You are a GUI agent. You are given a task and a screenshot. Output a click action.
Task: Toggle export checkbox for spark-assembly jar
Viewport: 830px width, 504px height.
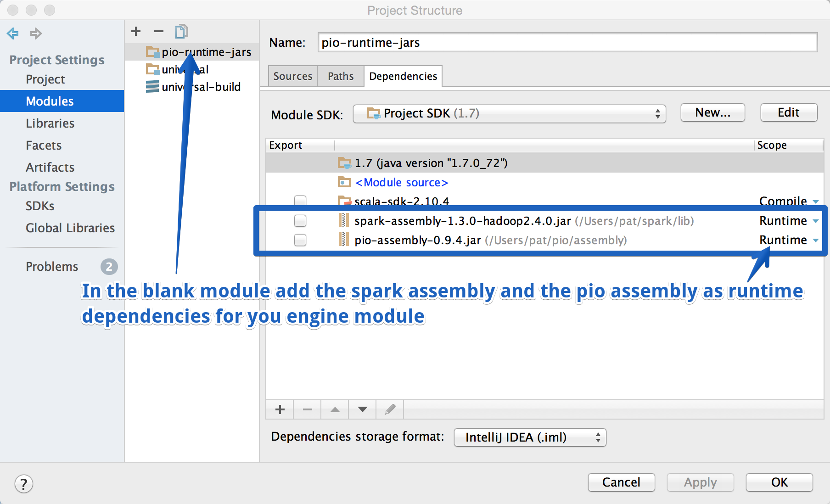(x=300, y=221)
